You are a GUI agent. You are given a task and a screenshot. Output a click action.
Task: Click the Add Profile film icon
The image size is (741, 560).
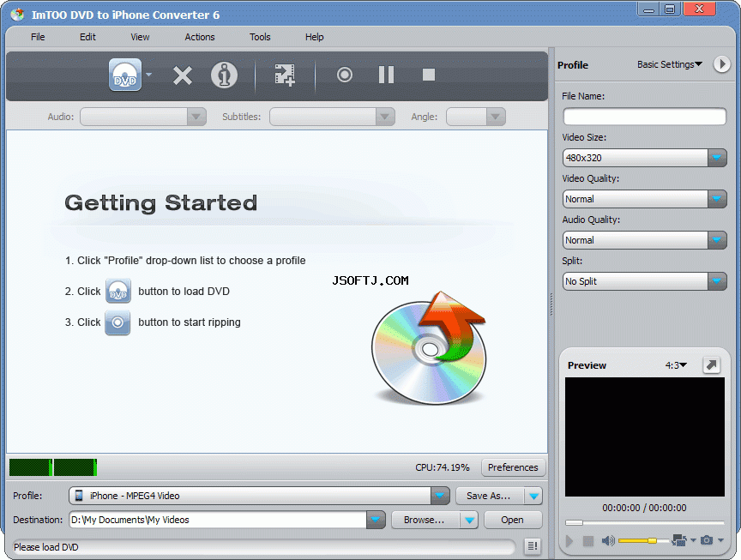tap(285, 75)
